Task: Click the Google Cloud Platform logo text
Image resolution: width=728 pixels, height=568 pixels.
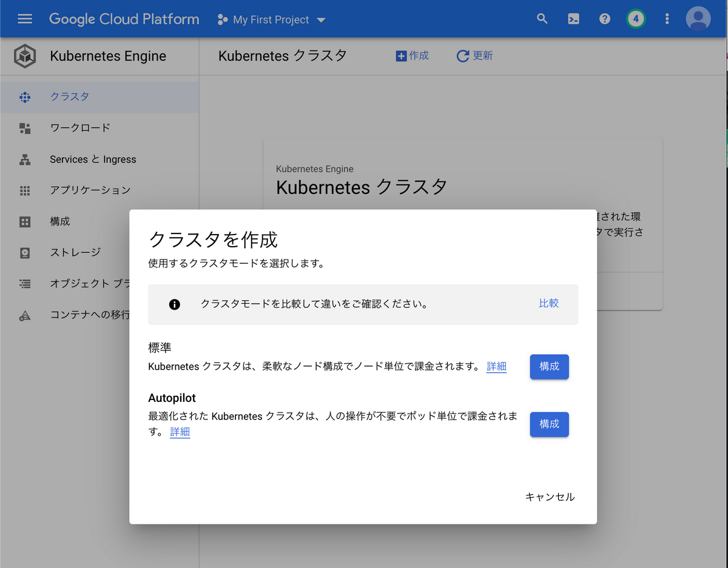Action: click(124, 19)
